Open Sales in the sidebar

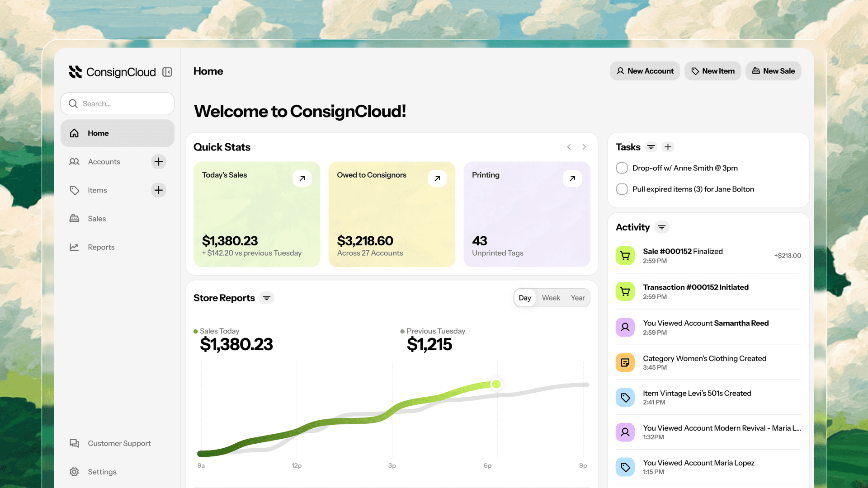[97, 219]
